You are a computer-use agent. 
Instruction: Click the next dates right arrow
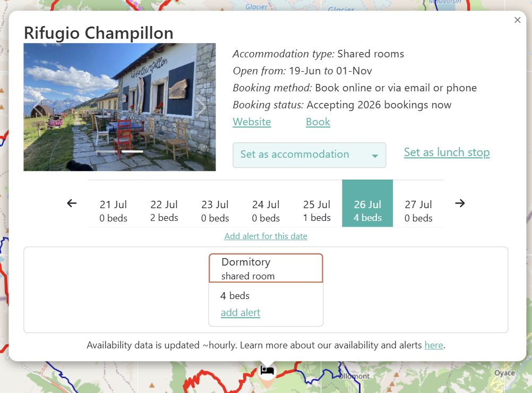pyautogui.click(x=460, y=203)
